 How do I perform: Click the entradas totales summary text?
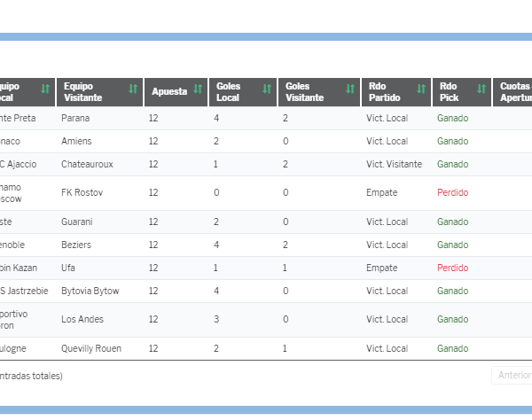[x=31, y=376]
